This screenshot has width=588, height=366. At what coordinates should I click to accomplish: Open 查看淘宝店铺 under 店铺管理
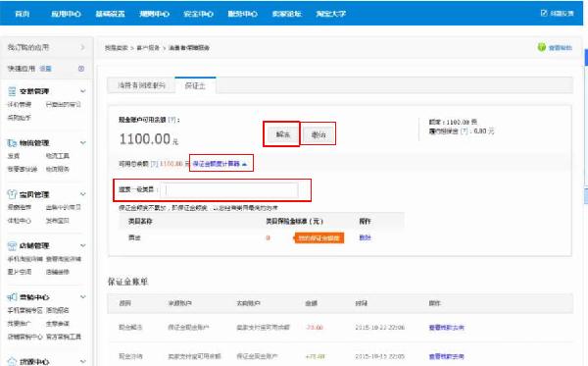coord(64,259)
